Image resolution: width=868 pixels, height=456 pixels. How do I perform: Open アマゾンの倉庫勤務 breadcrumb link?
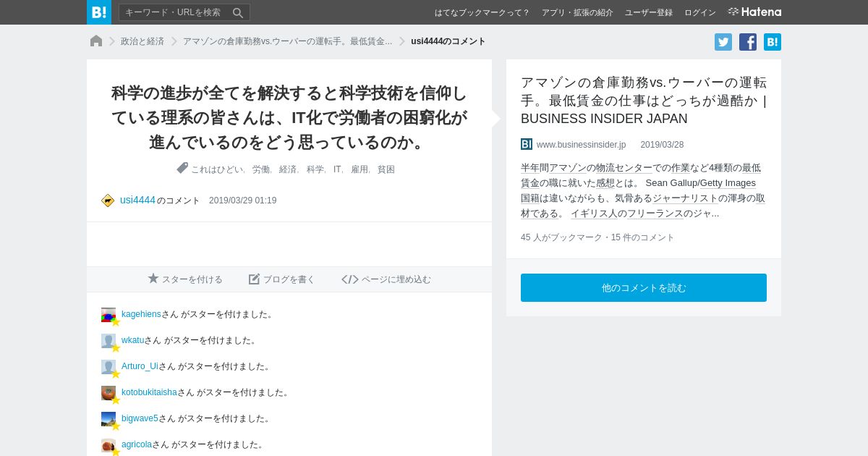pyautogui.click(x=287, y=41)
